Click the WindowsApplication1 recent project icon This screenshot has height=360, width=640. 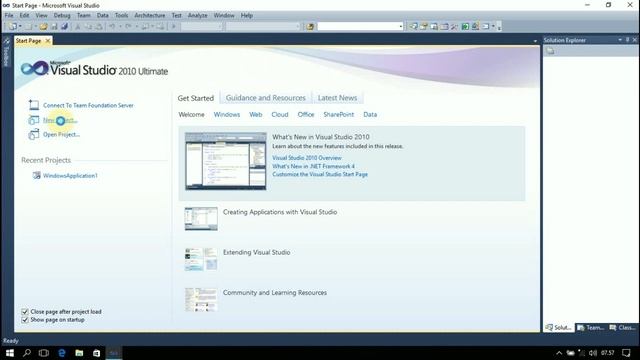(x=36, y=176)
